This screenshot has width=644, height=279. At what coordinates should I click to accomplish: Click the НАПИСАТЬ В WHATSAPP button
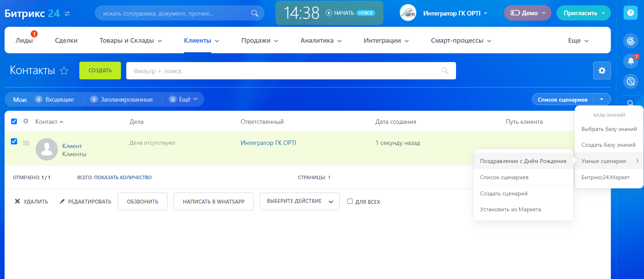coord(213,201)
